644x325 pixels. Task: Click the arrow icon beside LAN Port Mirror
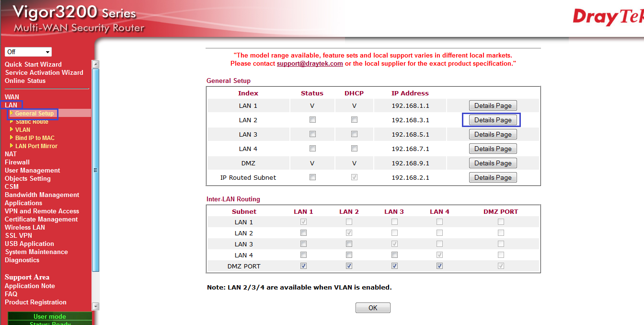(11, 146)
